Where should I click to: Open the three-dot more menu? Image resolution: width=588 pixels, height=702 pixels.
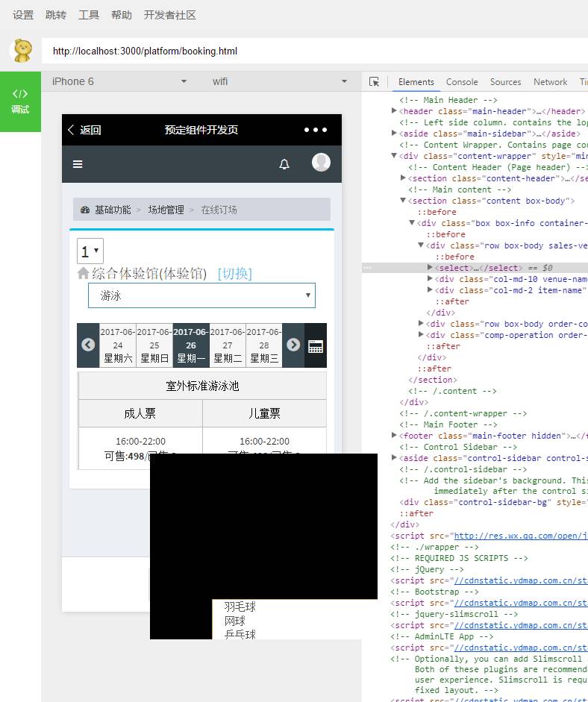pyautogui.click(x=316, y=130)
